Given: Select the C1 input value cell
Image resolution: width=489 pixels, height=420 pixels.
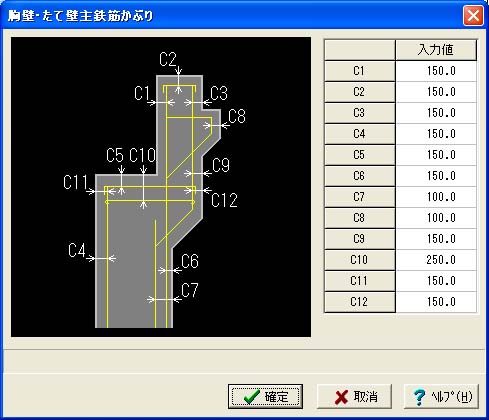Looking at the screenshot, I should [x=436, y=71].
